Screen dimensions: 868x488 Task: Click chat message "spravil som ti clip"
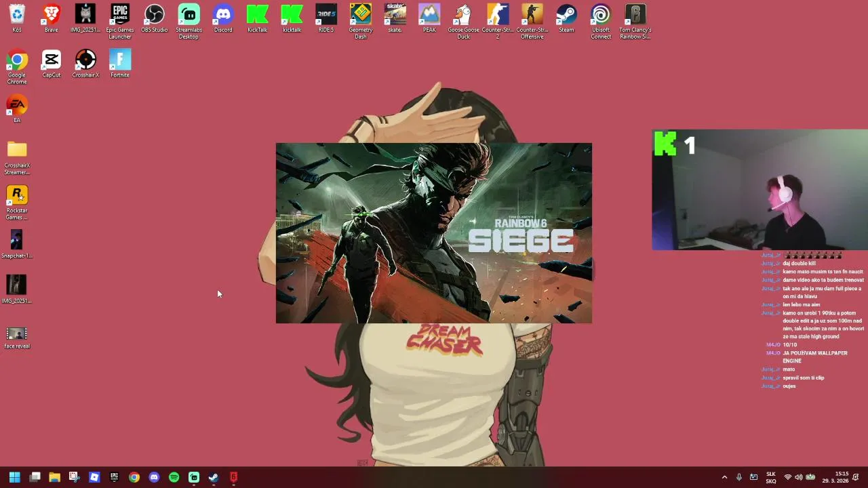[804, 378]
